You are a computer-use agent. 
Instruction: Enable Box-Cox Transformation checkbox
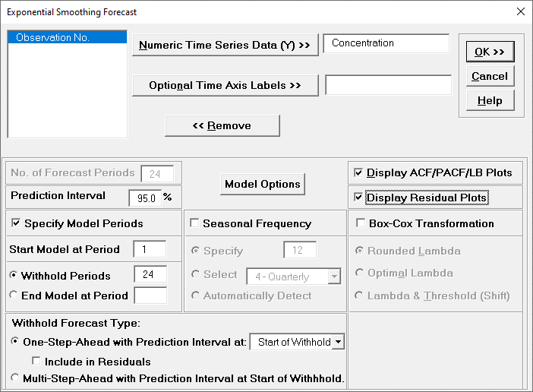pos(361,224)
